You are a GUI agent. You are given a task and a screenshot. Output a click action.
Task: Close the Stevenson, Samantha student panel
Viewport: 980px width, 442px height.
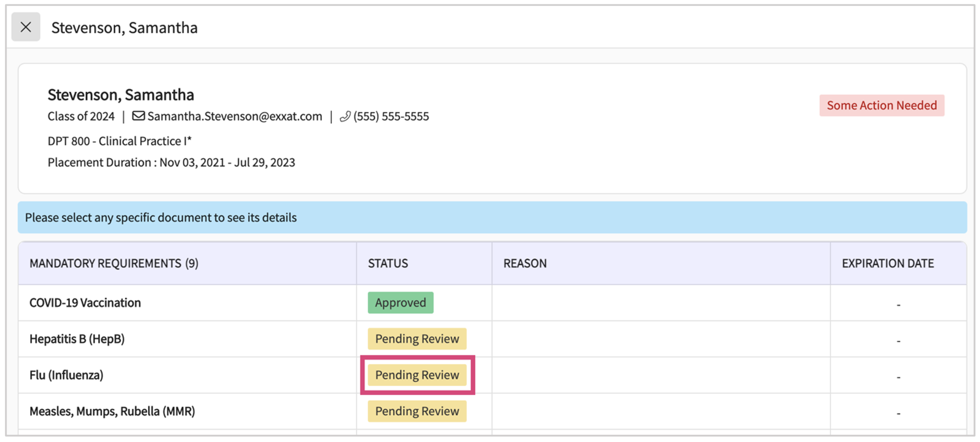pos(26,27)
